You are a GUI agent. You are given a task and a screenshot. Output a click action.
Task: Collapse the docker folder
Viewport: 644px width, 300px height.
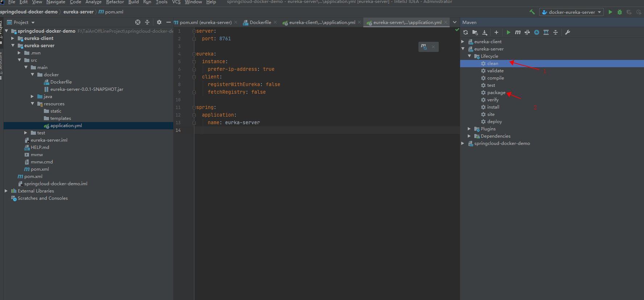click(33, 74)
